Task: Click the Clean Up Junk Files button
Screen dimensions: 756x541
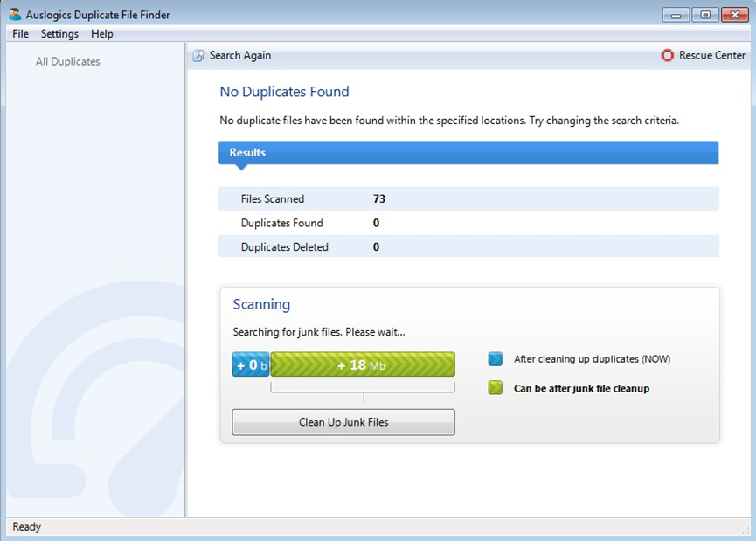Action: [343, 422]
